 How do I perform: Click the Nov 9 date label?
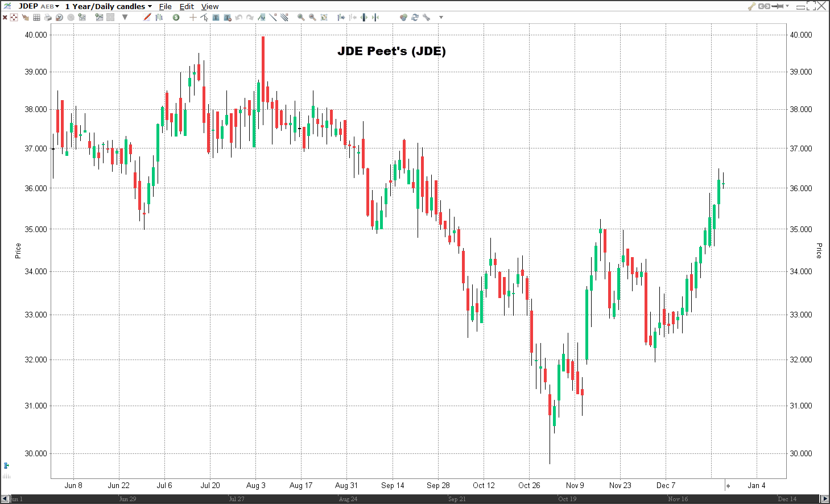click(x=575, y=485)
